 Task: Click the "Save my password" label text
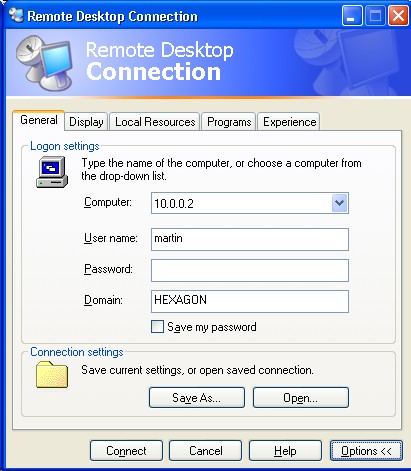click(212, 327)
